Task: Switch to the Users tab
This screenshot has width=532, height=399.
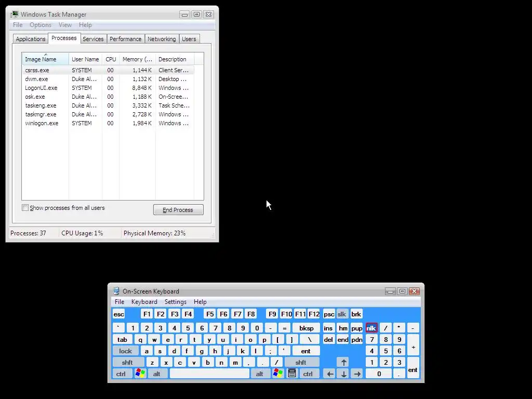Action: click(189, 38)
